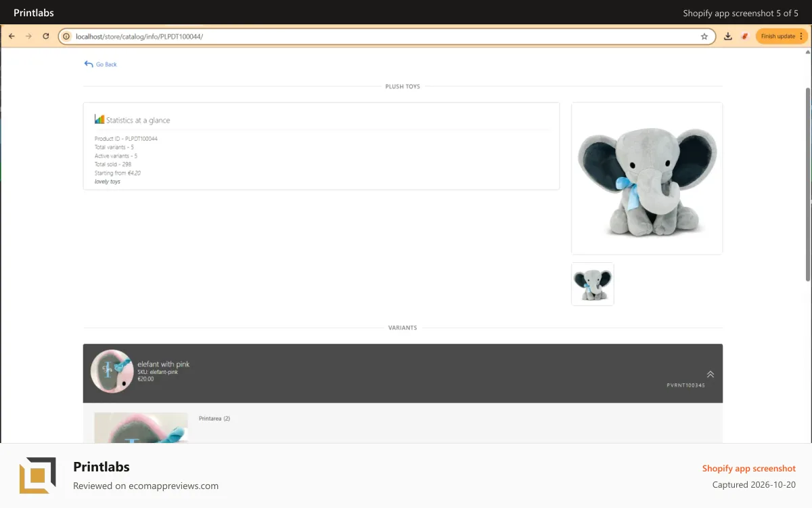Select the small elephant thumbnail
Image resolution: width=812 pixels, height=508 pixels.
tap(593, 284)
